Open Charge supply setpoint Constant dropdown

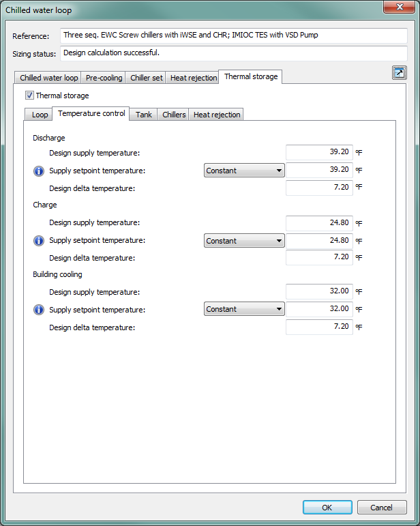click(244, 241)
